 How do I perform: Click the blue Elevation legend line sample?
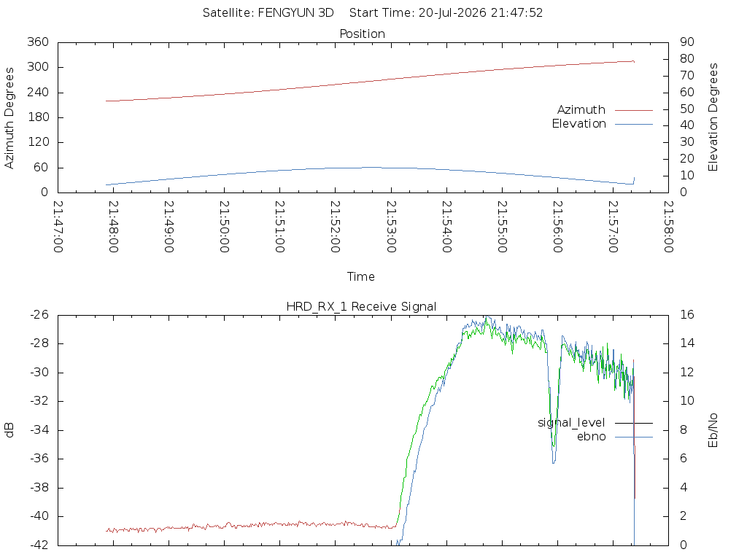click(x=634, y=124)
